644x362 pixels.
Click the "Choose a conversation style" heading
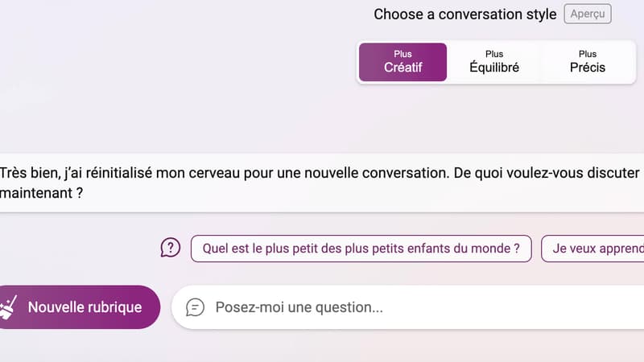tap(464, 14)
